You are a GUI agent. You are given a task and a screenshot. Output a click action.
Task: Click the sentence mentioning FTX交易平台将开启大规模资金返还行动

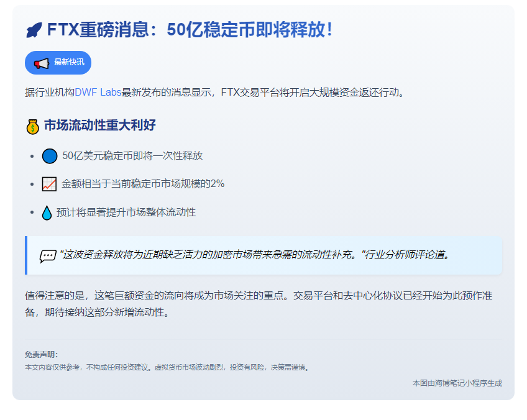[214, 92]
